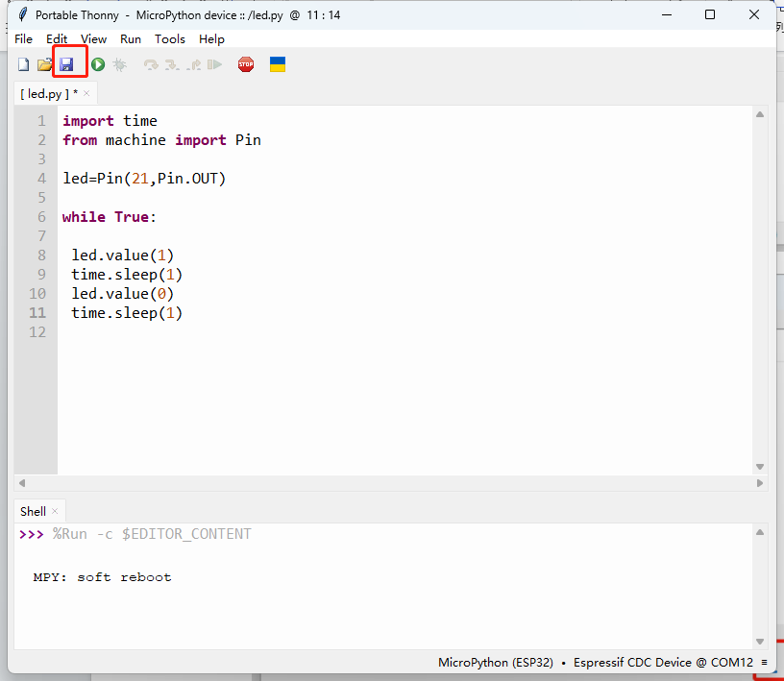Viewport: 784px width, 681px height.
Task: Run current script with green play icon
Action: pyautogui.click(x=98, y=64)
